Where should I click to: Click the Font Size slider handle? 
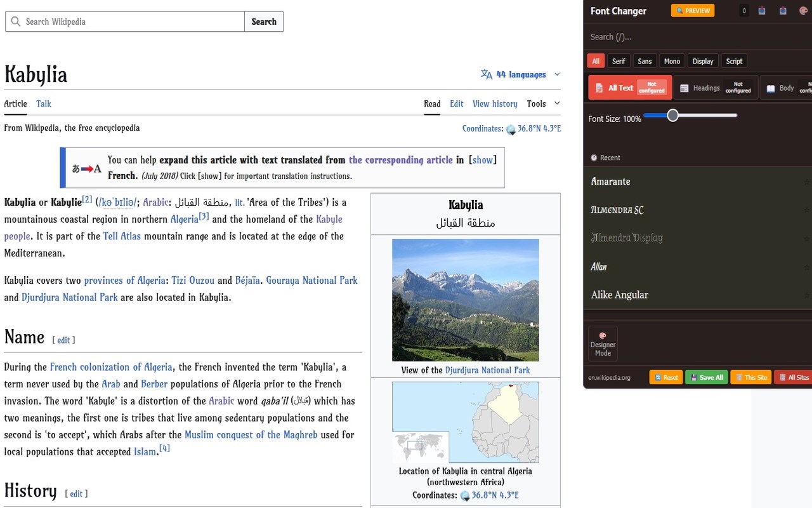[x=672, y=115]
